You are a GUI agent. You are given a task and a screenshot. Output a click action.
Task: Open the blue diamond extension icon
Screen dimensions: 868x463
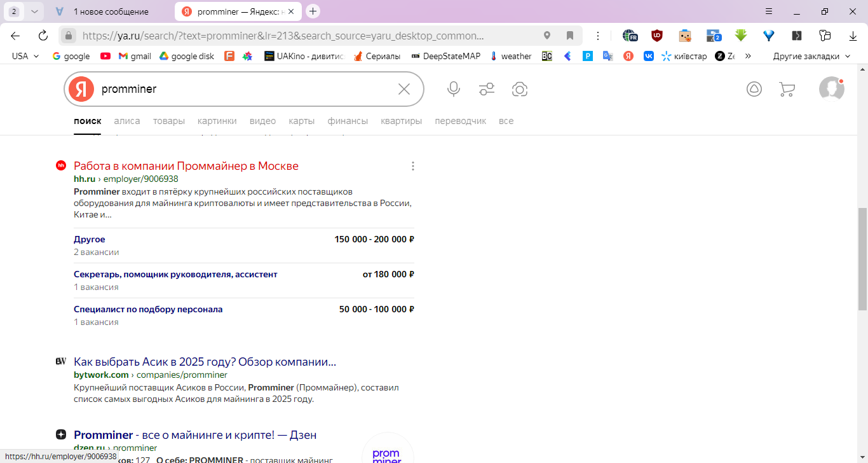tap(769, 36)
